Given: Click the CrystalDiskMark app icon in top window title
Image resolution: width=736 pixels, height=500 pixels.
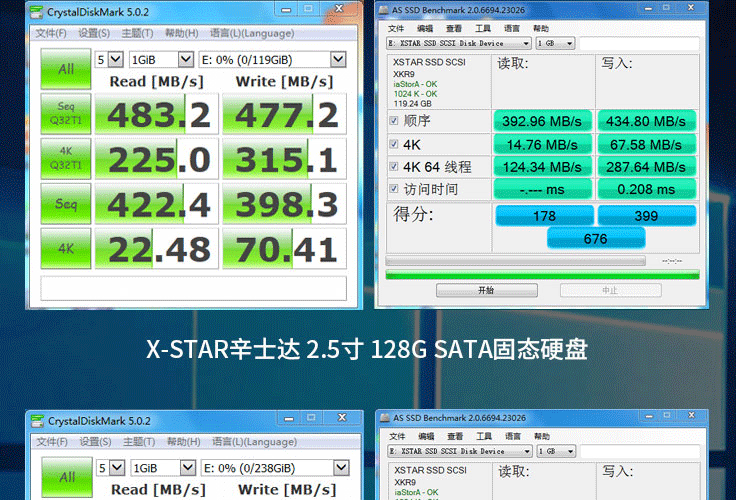Looking at the screenshot, I should (x=36, y=12).
